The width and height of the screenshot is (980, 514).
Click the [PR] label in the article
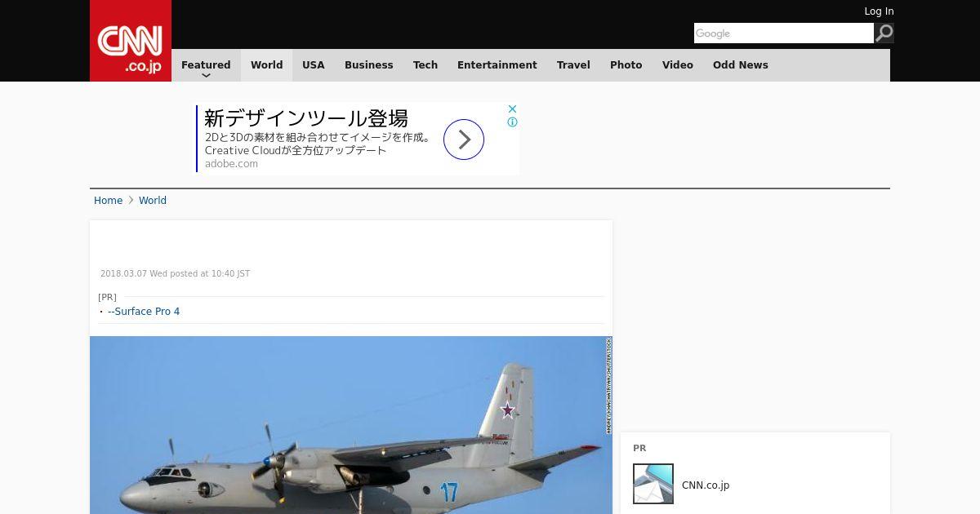tap(107, 297)
